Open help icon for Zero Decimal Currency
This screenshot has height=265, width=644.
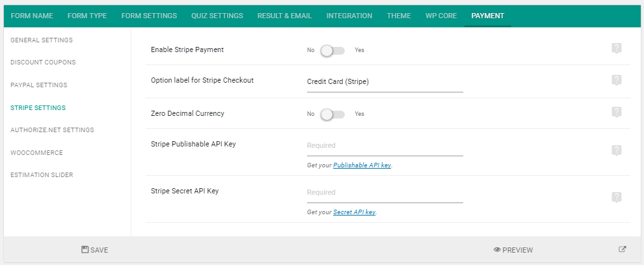tap(616, 112)
